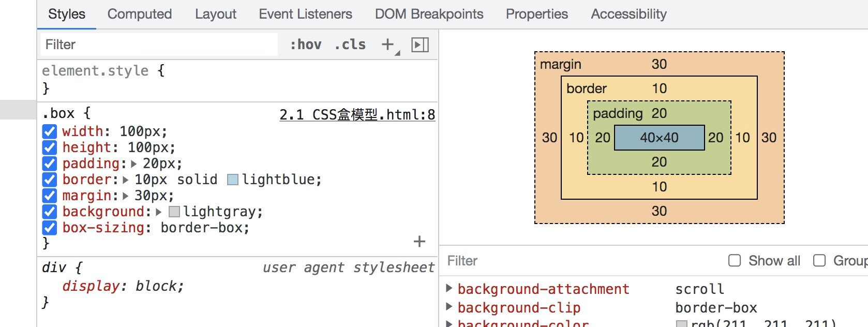Open the Event Listeners tab
Image resolution: width=868 pixels, height=327 pixels.
[305, 14]
